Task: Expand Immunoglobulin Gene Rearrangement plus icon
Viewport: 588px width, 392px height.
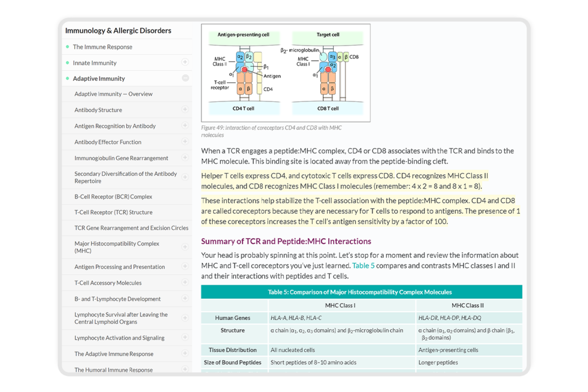Action: (185, 157)
